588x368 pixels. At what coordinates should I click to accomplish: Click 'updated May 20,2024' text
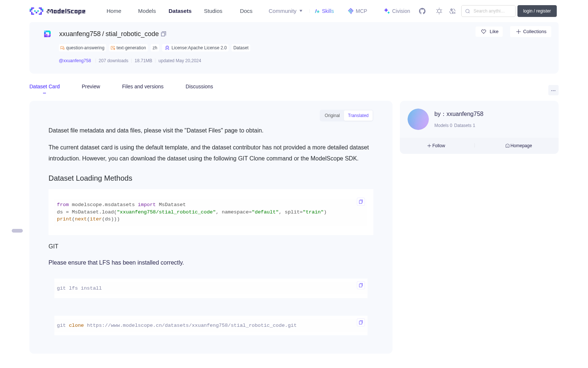pos(180,61)
